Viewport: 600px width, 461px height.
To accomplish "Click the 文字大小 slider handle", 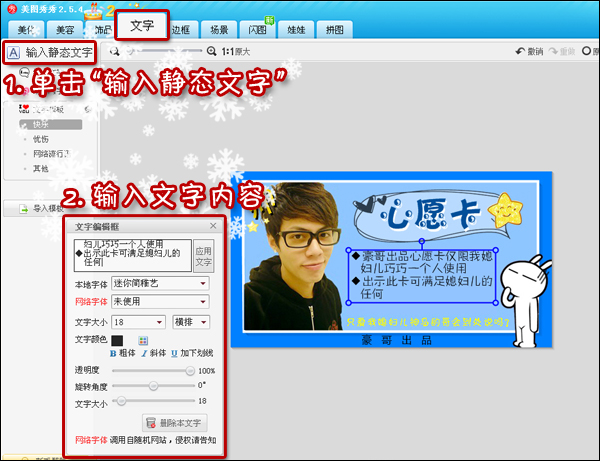I will tap(121, 401).
